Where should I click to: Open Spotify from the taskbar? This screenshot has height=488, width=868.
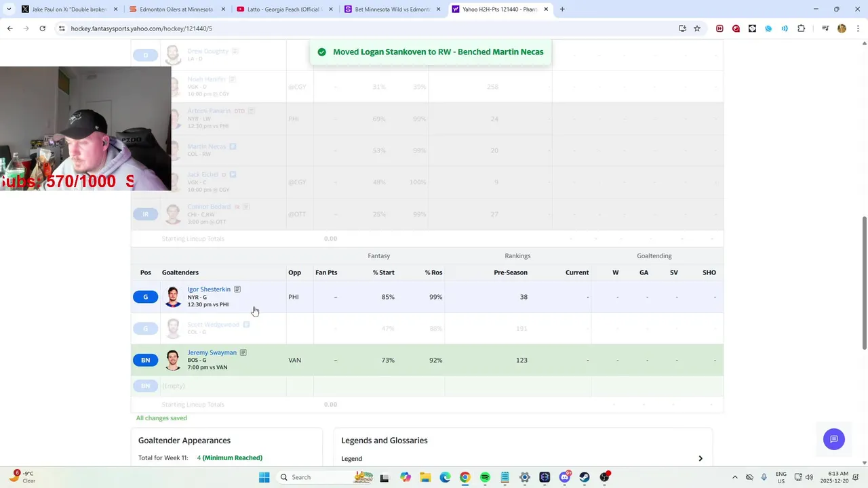[485, 477]
